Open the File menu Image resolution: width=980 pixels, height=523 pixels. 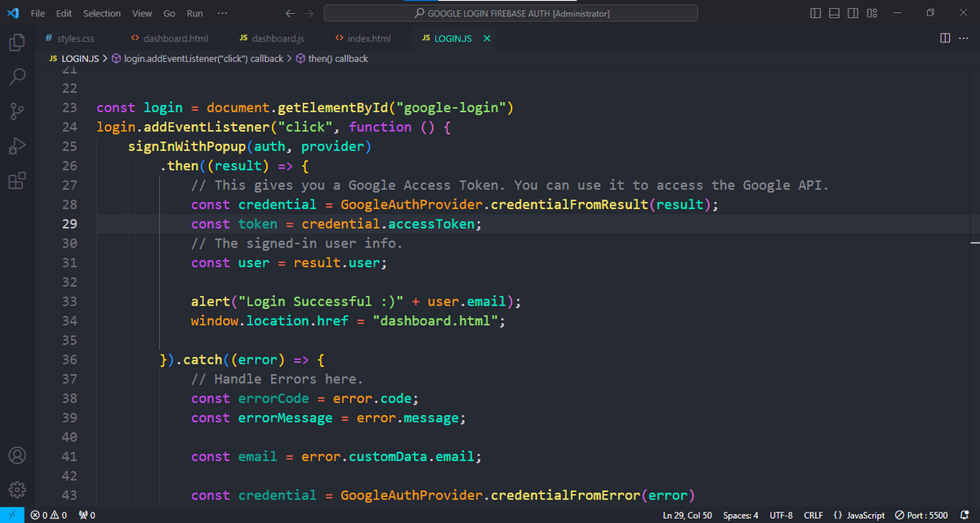point(38,13)
